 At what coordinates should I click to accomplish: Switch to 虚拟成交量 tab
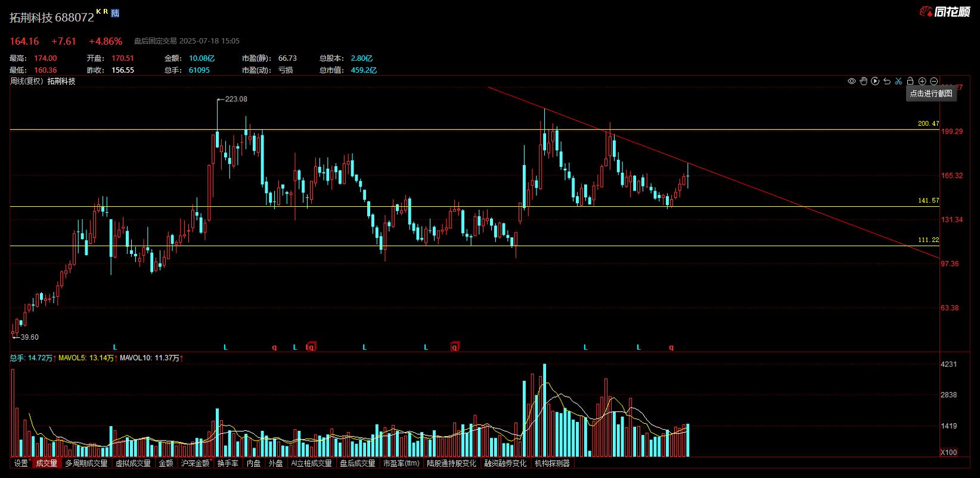pyautogui.click(x=133, y=463)
